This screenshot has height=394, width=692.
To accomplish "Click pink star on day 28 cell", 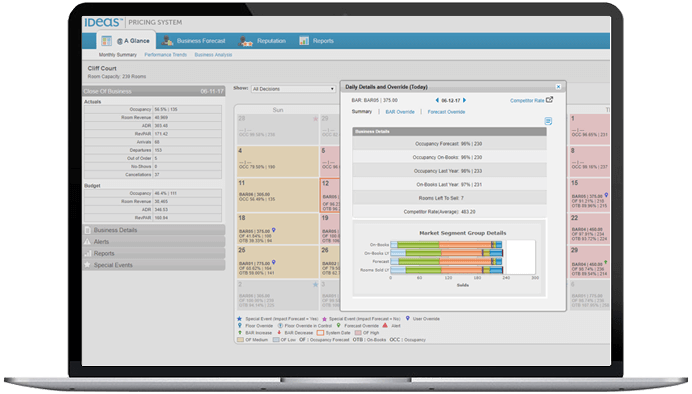I will pos(315,119).
